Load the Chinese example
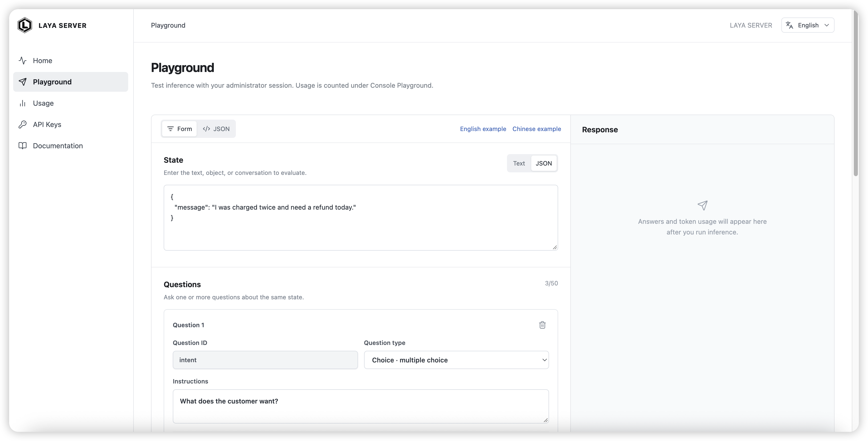The width and height of the screenshot is (868, 441). tap(536, 129)
